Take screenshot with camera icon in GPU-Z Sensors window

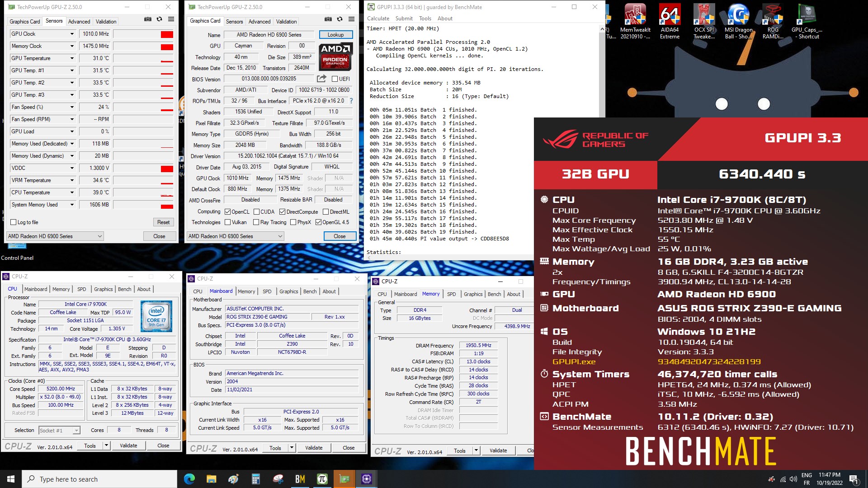pyautogui.click(x=148, y=19)
